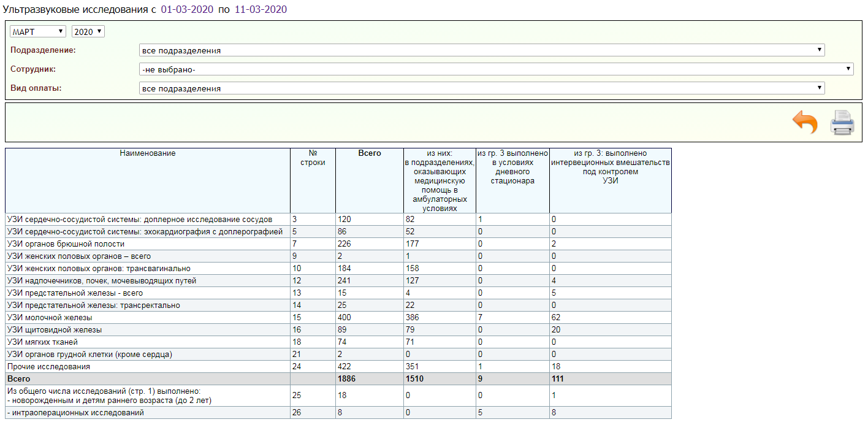Click the start date 01-03-2020
868x430 pixels.
pos(187,10)
